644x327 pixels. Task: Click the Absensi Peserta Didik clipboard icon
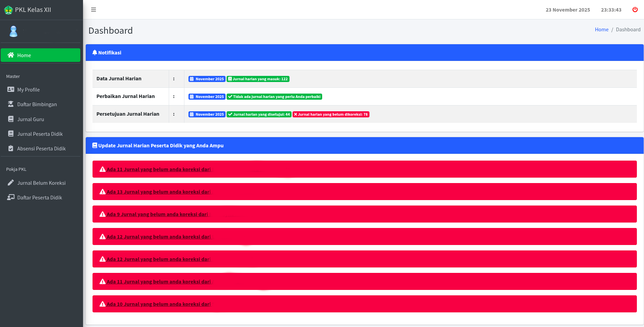coord(11,148)
